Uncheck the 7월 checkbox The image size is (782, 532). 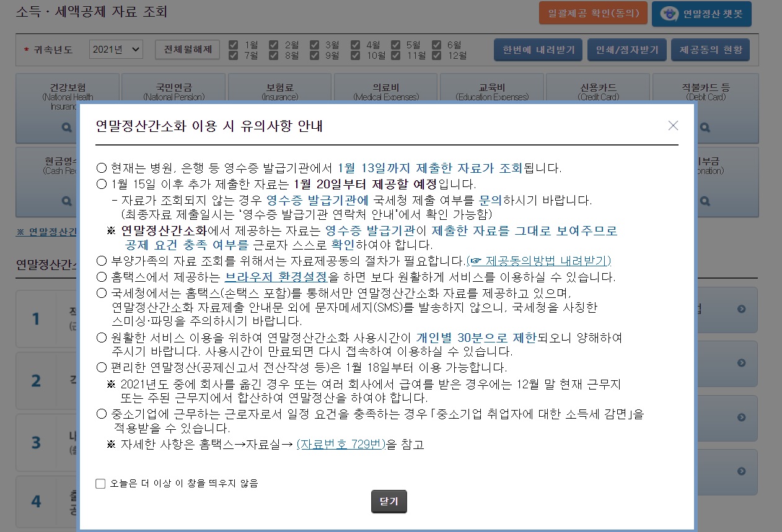[x=234, y=55]
